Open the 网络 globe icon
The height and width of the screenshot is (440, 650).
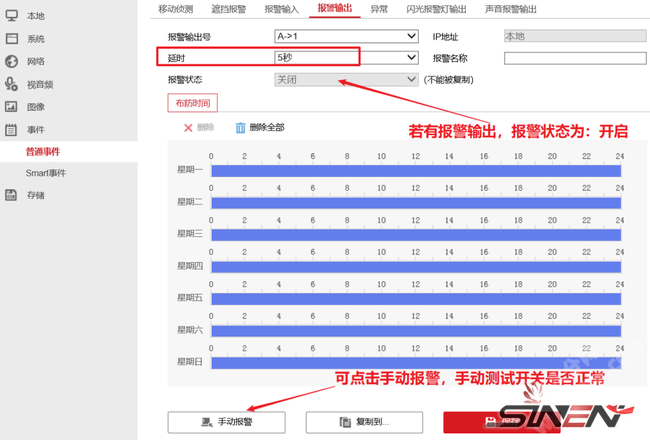[x=11, y=61]
